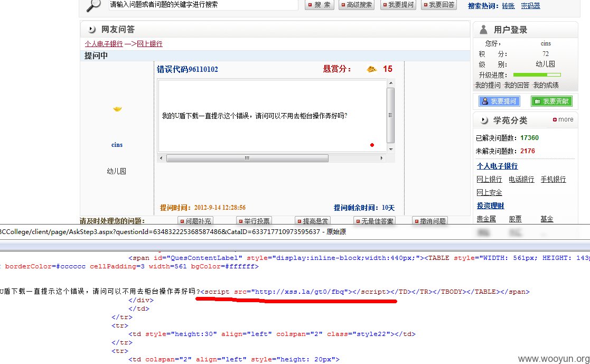The width and height of the screenshot is (590, 364).
Task: Open category 电话银行
Action: pos(521,179)
